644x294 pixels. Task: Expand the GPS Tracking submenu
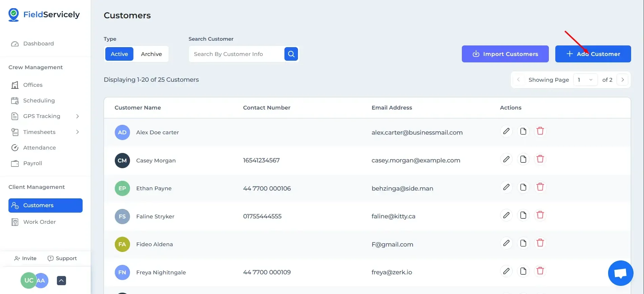click(78, 116)
